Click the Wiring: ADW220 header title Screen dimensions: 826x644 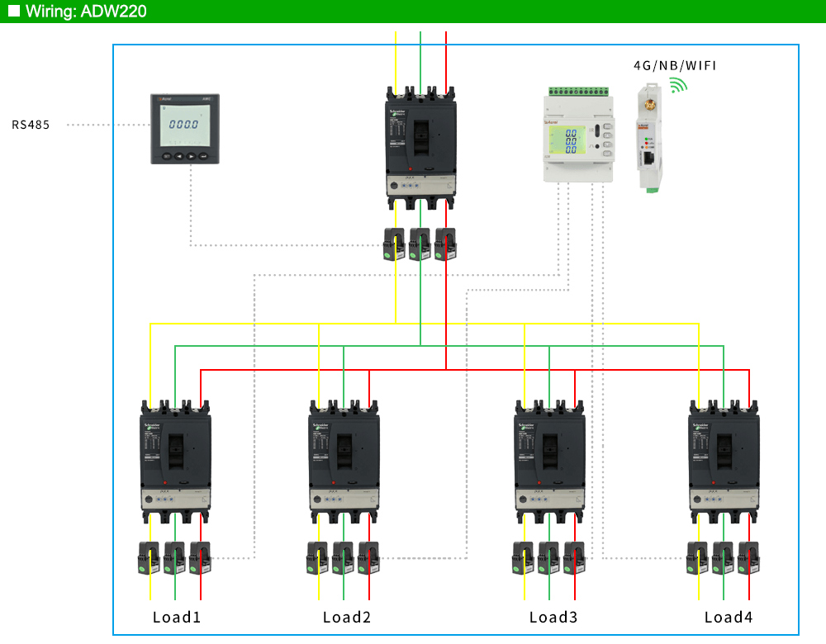[x=86, y=11]
